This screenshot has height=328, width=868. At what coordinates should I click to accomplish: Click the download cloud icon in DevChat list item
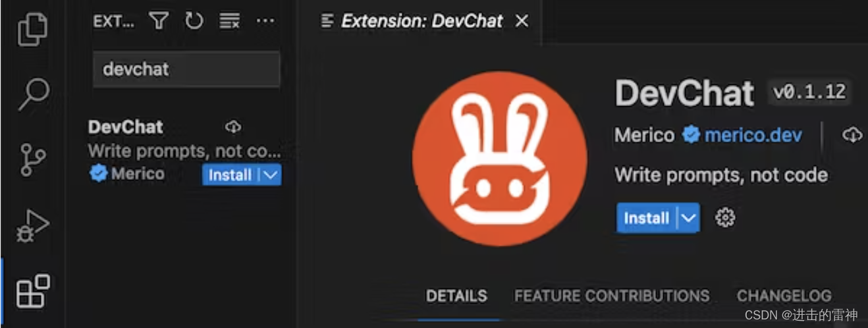tap(233, 126)
